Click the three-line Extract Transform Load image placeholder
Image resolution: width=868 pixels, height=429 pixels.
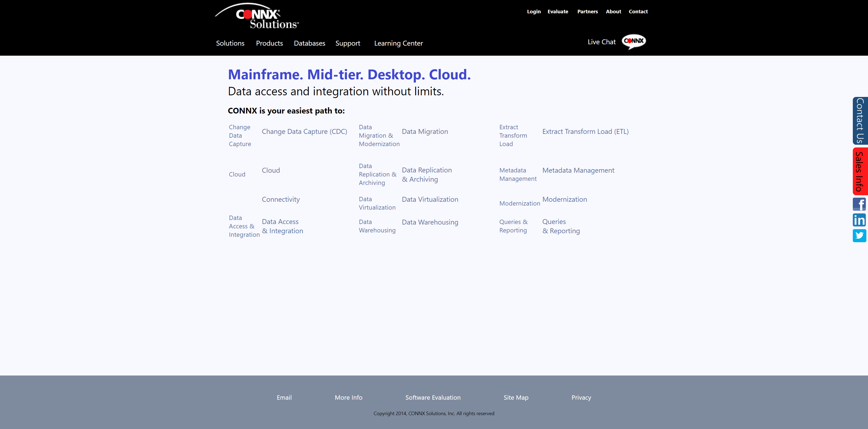pyautogui.click(x=513, y=135)
